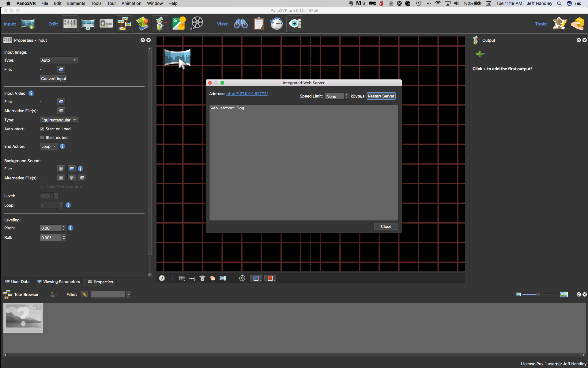Viewport: 588px width, 368px height.
Task: Select the Elements menu item
Action: (76, 3)
